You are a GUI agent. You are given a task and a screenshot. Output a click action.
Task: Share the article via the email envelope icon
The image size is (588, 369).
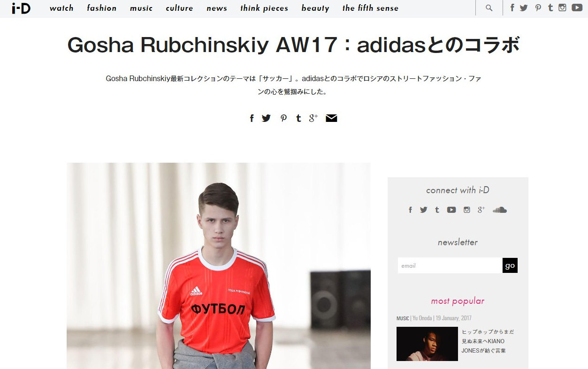coord(331,118)
